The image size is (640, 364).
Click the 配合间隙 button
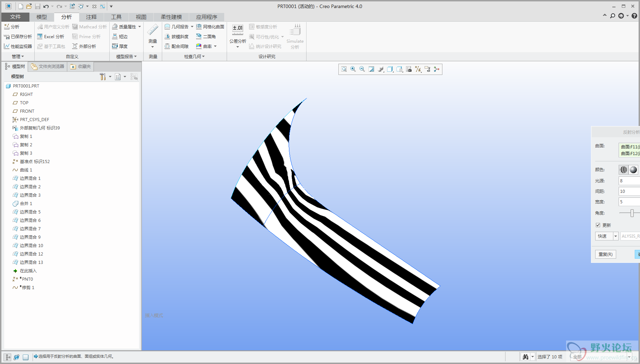[x=177, y=46]
